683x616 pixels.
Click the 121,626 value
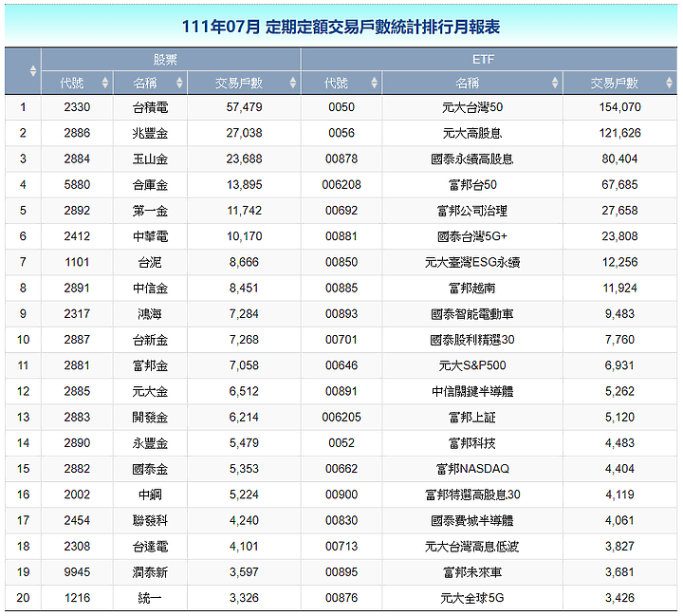(x=619, y=133)
